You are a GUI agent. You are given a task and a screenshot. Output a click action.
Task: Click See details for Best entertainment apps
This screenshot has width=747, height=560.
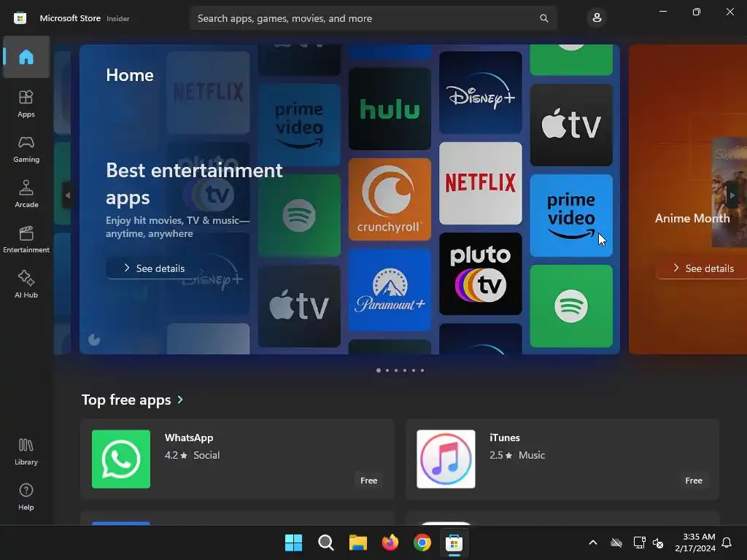pyautogui.click(x=154, y=268)
